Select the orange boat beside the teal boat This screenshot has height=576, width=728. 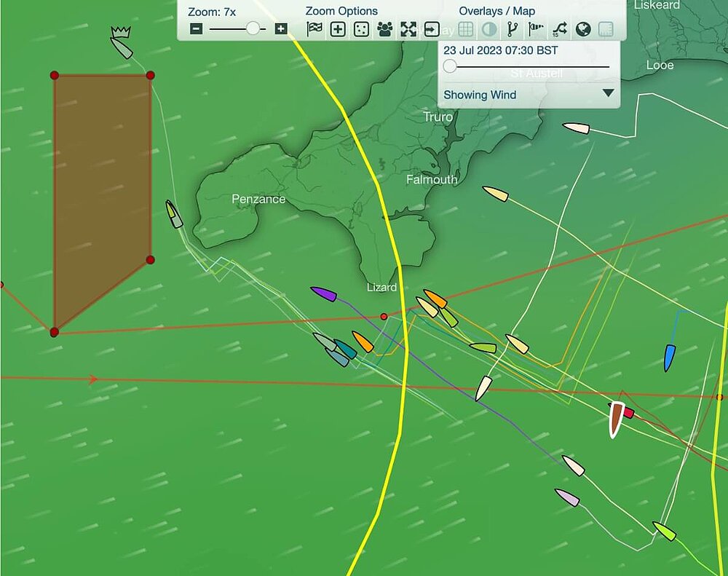point(363,342)
